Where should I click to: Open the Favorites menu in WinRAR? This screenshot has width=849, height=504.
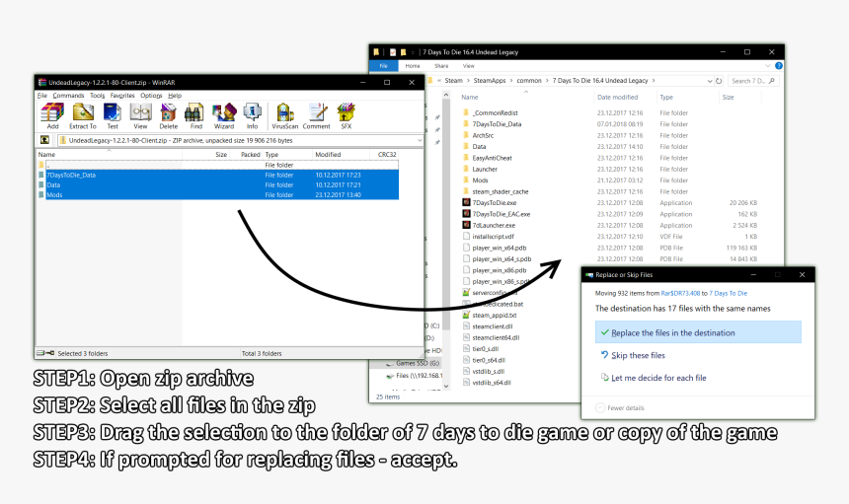(x=122, y=95)
